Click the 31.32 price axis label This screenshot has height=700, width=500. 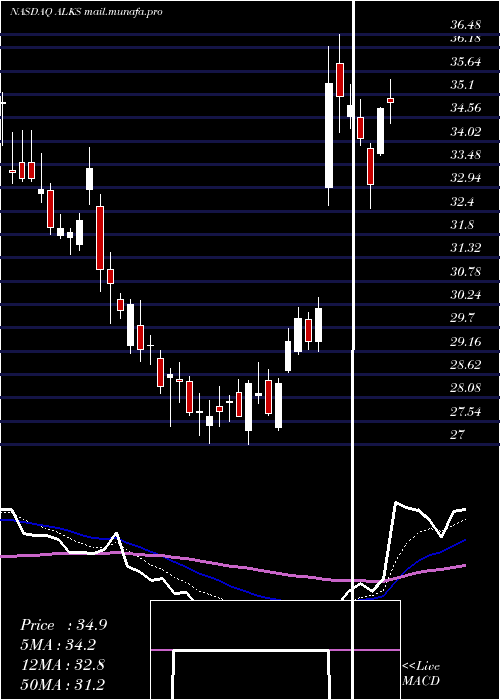(466, 248)
